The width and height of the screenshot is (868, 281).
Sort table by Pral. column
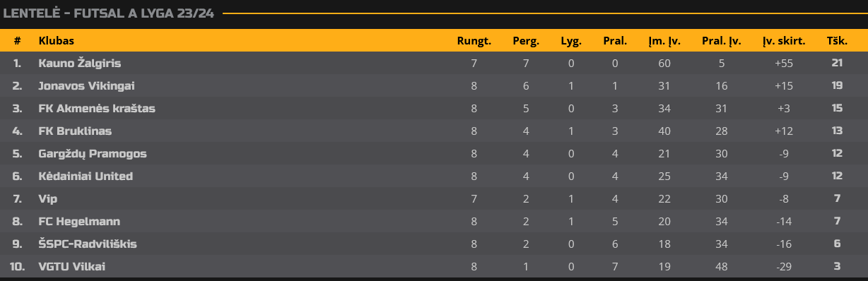(615, 41)
